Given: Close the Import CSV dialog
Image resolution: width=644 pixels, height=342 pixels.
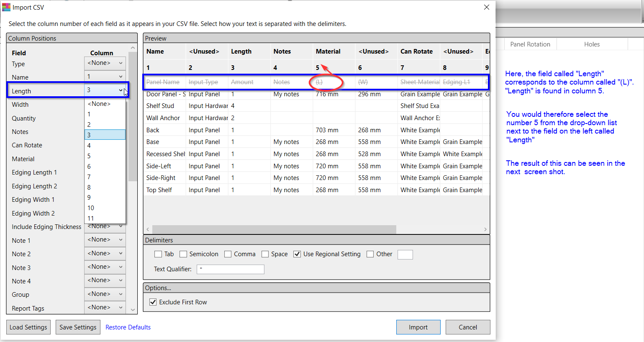Looking at the screenshot, I should tap(486, 7).
